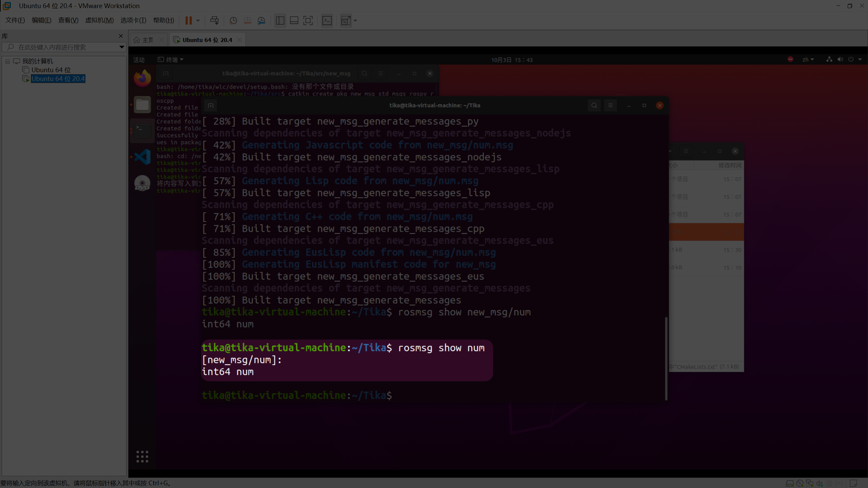Open the zh input language dropdown

point(808,60)
